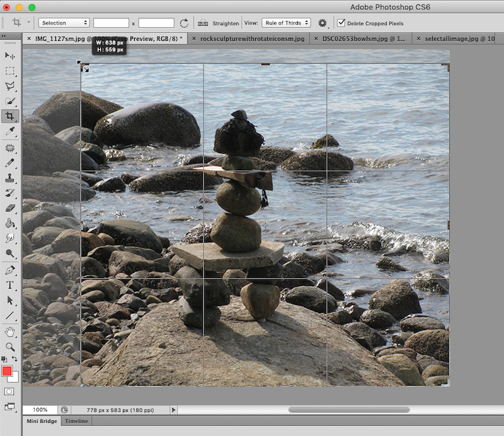This screenshot has height=436, width=504.
Task: Select the Line tool
Action: (10, 316)
